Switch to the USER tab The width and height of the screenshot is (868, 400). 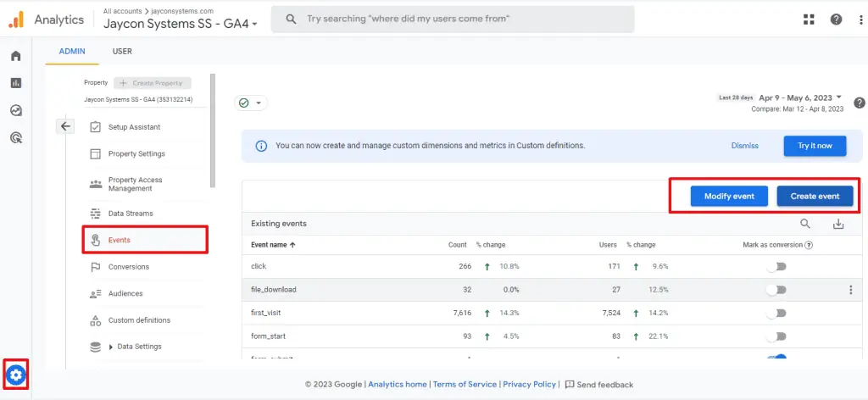pyautogui.click(x=122, y=51)
